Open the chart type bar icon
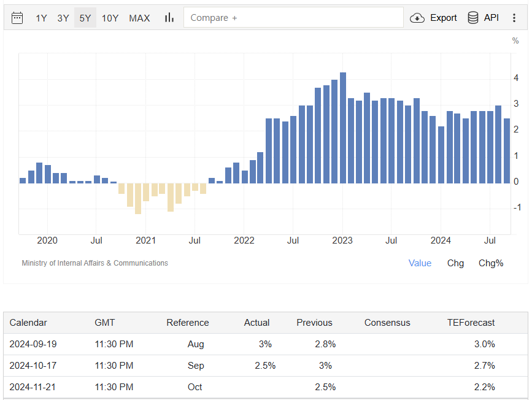Viewport: 532px width, 400px height. 169,18
